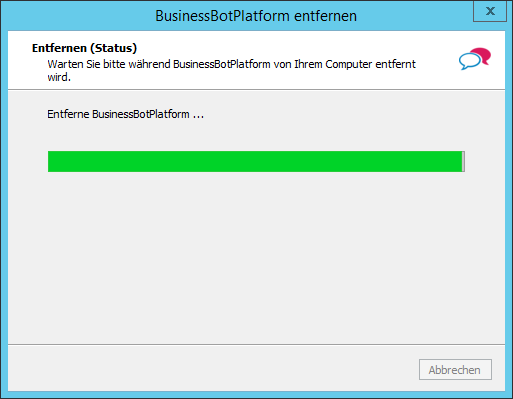The width and height of the screenshot is (513, 399).
Task: Click the "Entferne BusinessBotPlatform ..." status label
Action: [x=125, y=114]
